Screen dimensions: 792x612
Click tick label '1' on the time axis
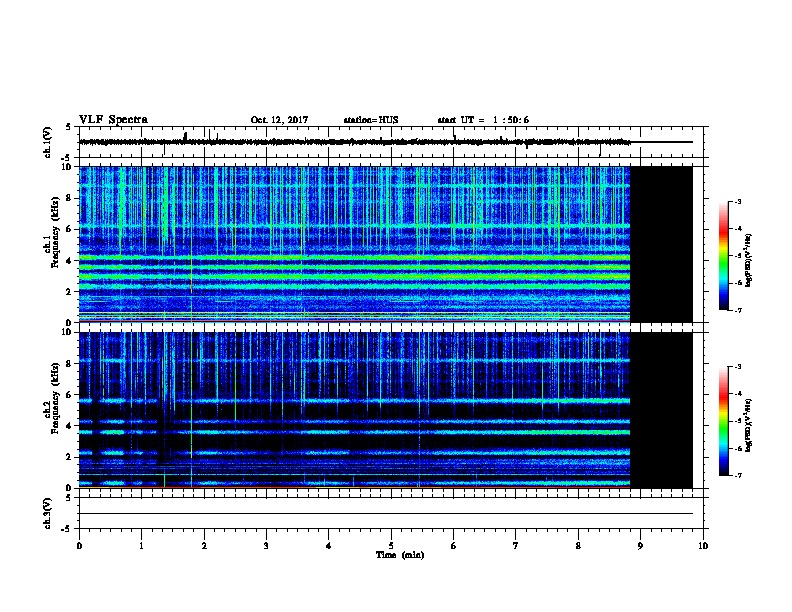(141, 546)
